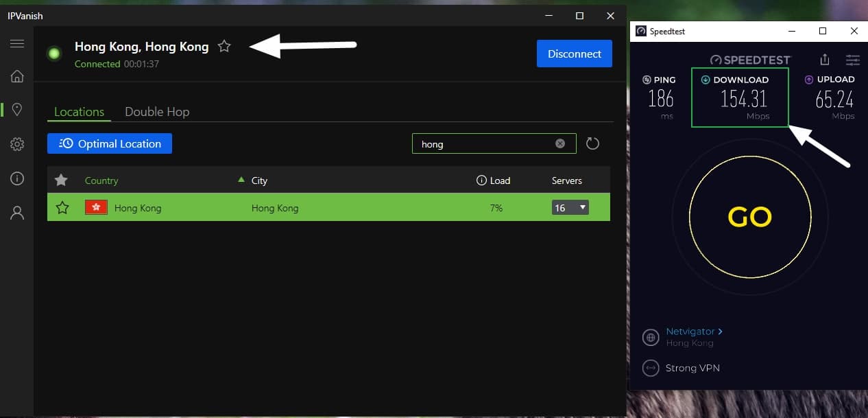Toggle favorite star on Hong Kong row
Screen dimensions: 868x418
coord(62,207)
